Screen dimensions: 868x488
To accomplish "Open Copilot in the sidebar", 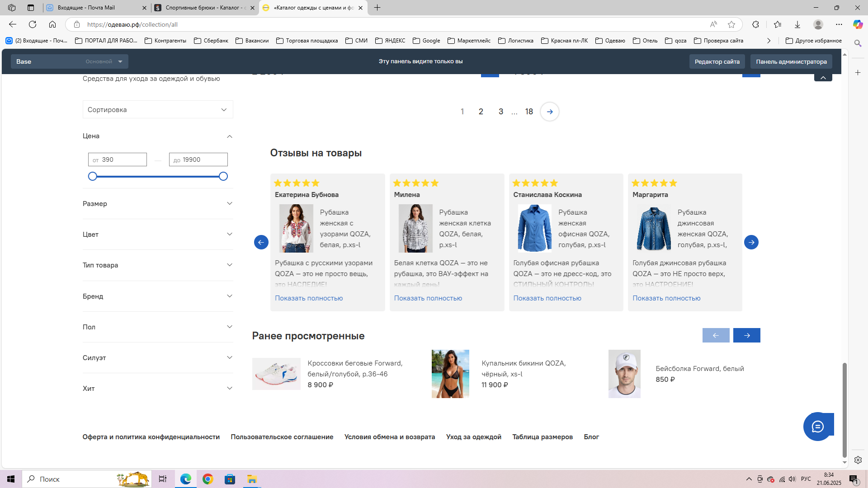I will (858, 24).
